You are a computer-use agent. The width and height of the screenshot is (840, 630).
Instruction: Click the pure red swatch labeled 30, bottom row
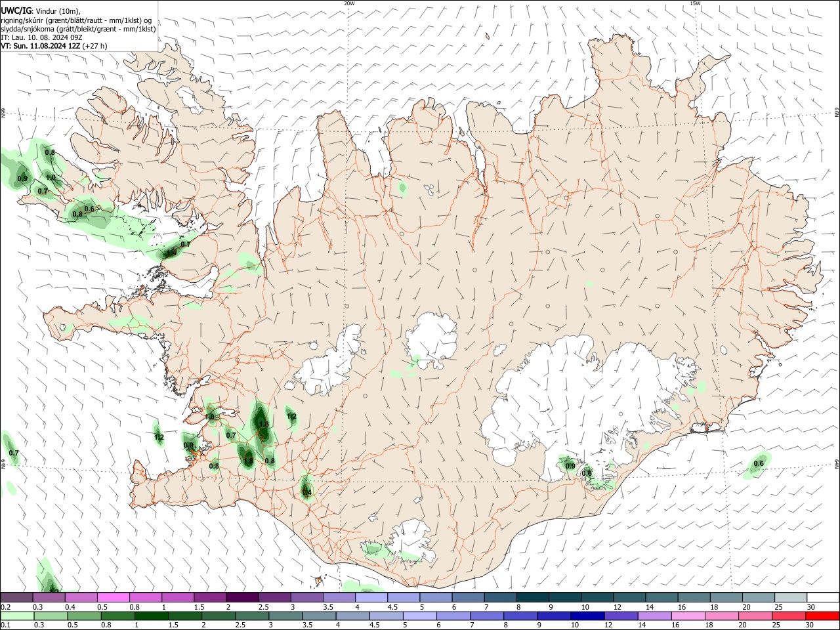coord(824,616)
